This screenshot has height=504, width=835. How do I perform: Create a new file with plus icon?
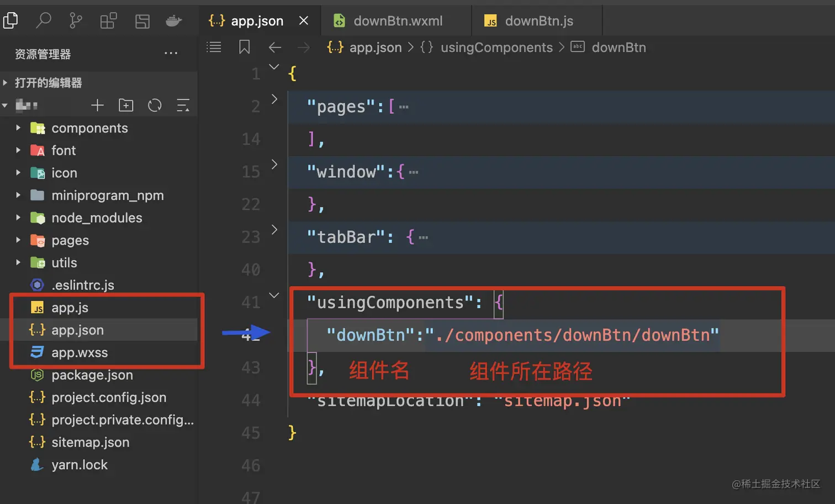[98, 105]
